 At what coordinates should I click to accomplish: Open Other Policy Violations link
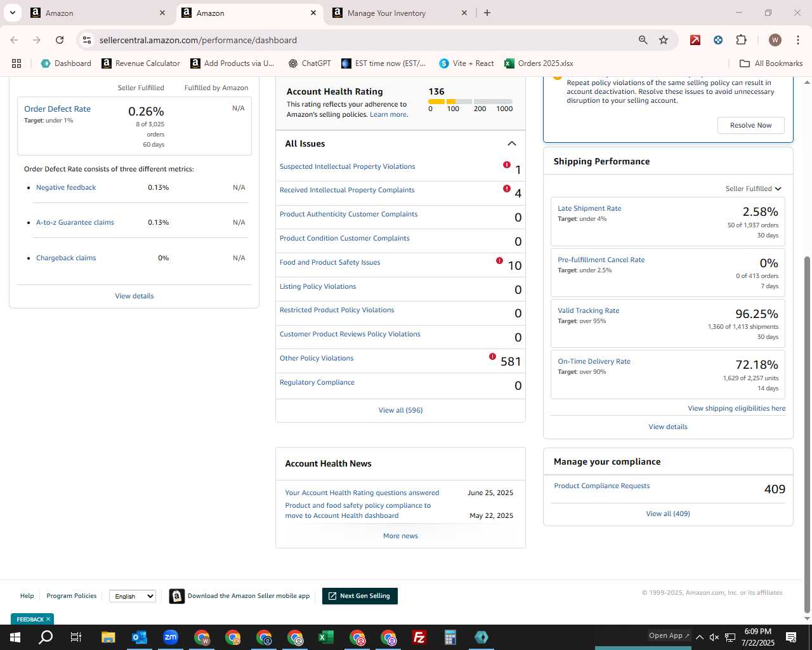317,358
